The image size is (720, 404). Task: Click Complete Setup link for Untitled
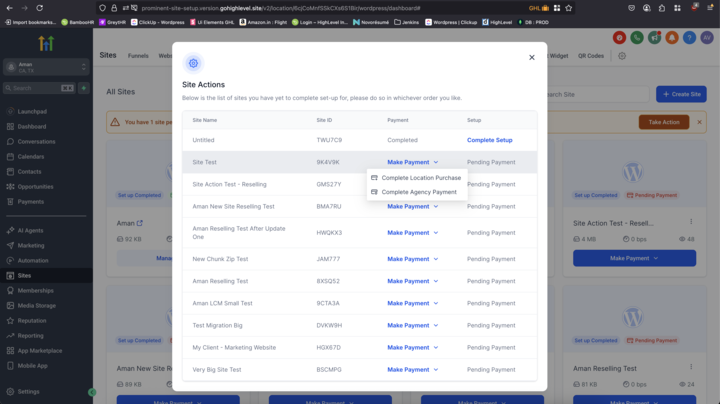point(489,140)
